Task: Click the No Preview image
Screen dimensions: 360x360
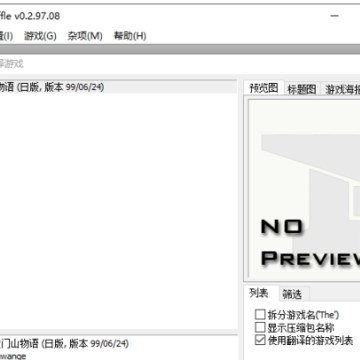Action: coord(304,190)
